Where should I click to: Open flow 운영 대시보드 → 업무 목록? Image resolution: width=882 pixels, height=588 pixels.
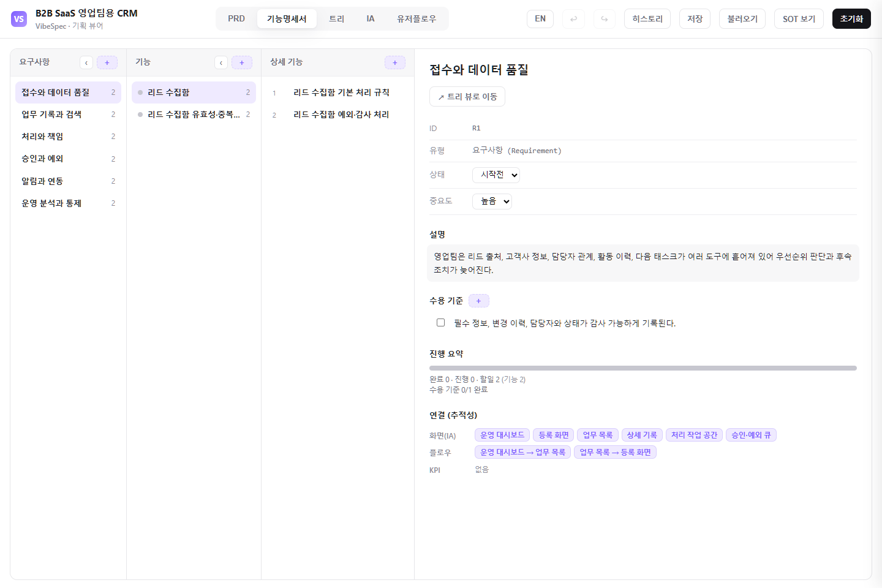pyautogui.click(x=522, y=452)
